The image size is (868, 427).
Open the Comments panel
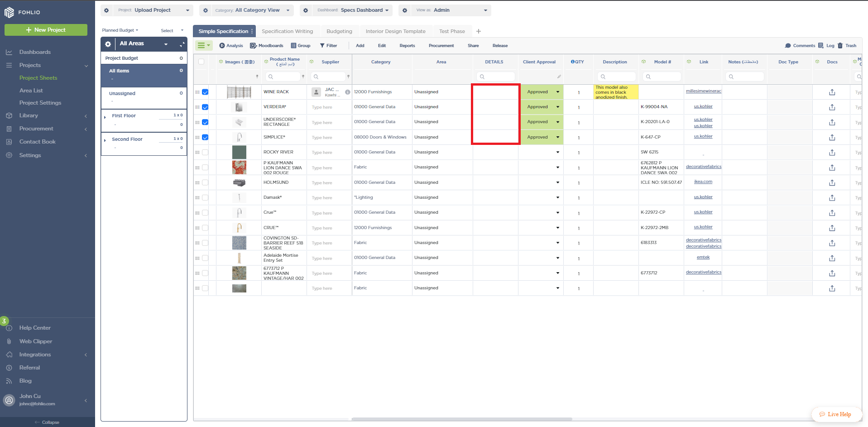click(800, 46)
